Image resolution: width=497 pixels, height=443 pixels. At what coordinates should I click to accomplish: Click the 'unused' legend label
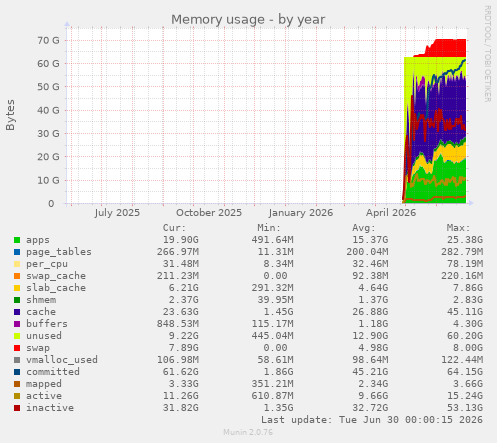44,336
